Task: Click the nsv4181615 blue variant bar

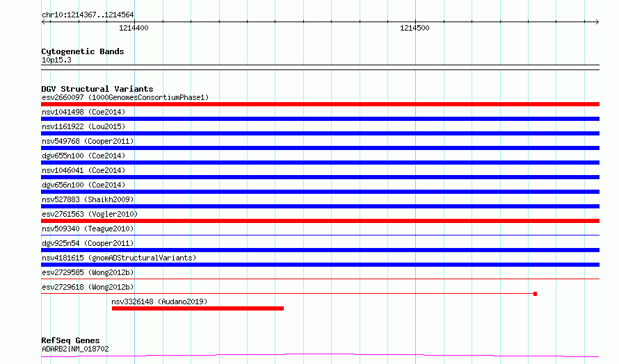Action: pos(320,265)
